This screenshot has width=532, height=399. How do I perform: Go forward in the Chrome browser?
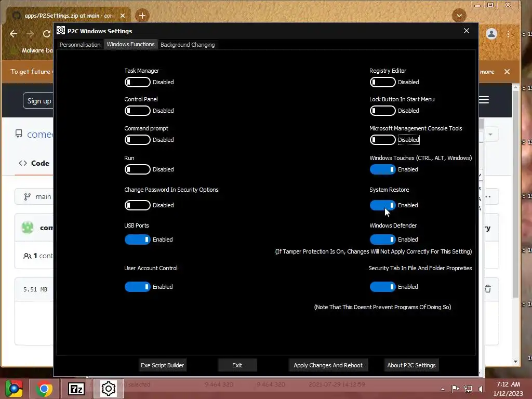(30, 34)
